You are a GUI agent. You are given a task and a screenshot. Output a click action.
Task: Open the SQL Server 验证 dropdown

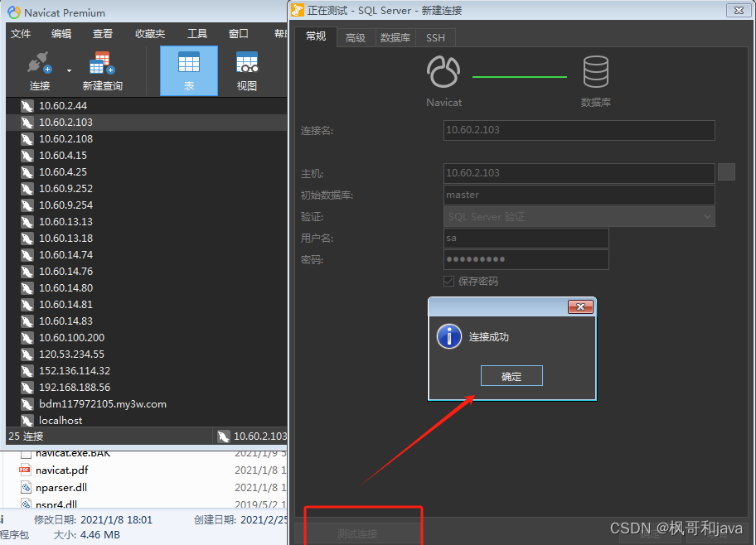[578, 215]
